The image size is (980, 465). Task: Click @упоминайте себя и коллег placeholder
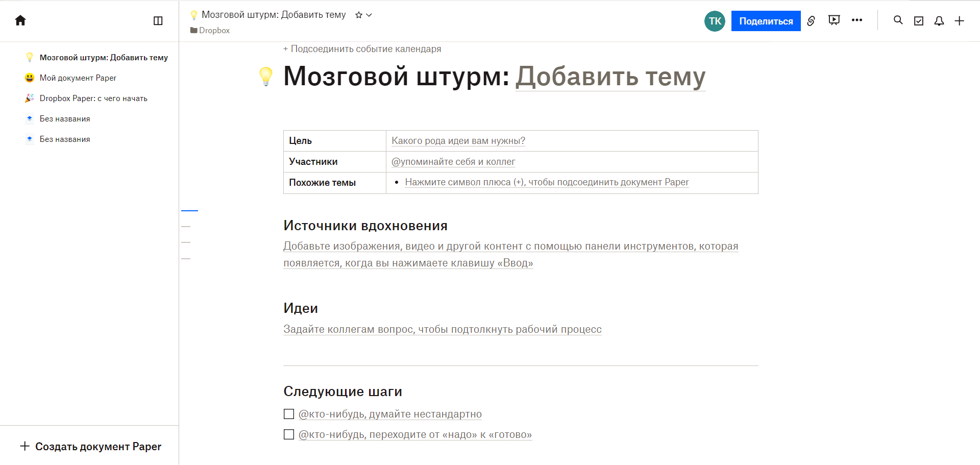(x=453, y=162)
